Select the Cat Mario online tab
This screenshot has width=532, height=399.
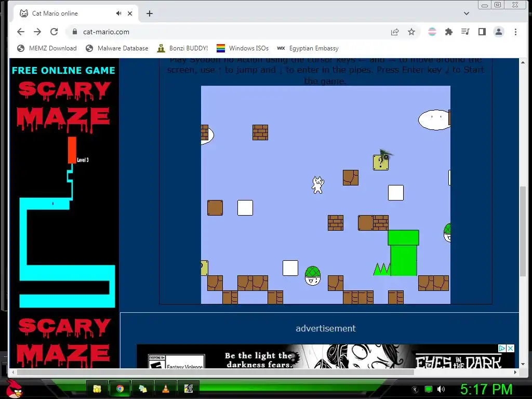(76, 14)
